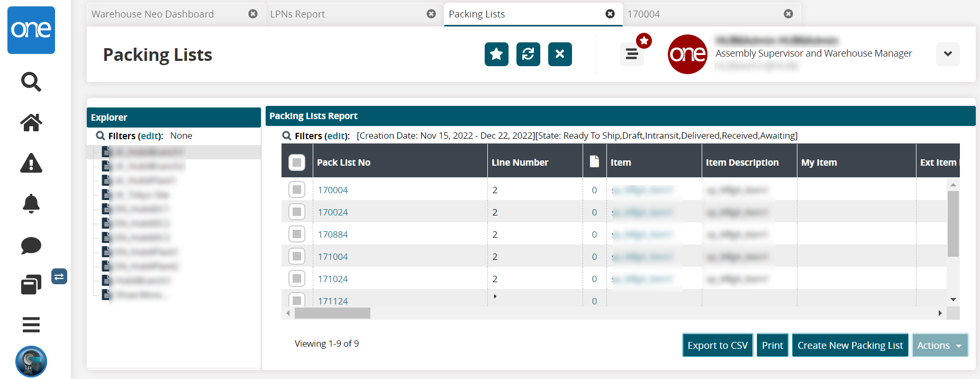
Task: Click the scroll up arrow of table
Action: [x=953, y=185]
